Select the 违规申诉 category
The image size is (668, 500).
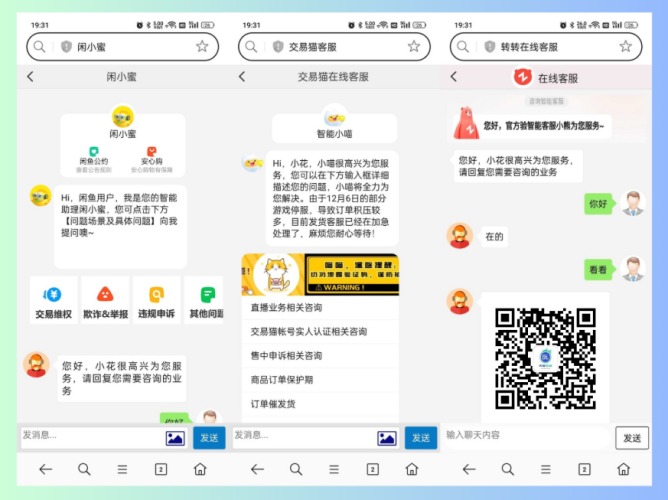click(x=156, y=300)
